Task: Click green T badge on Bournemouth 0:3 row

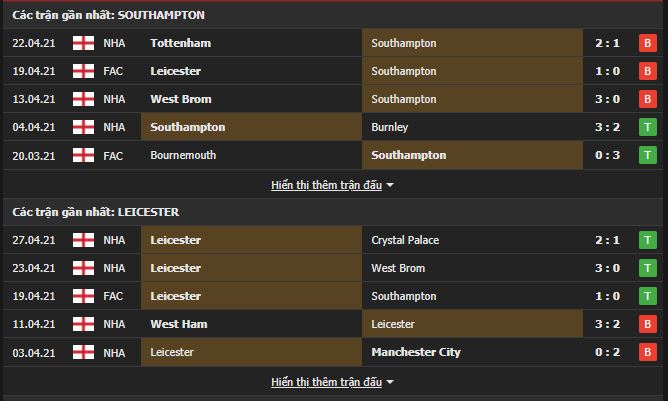Action: coord(647,155)
